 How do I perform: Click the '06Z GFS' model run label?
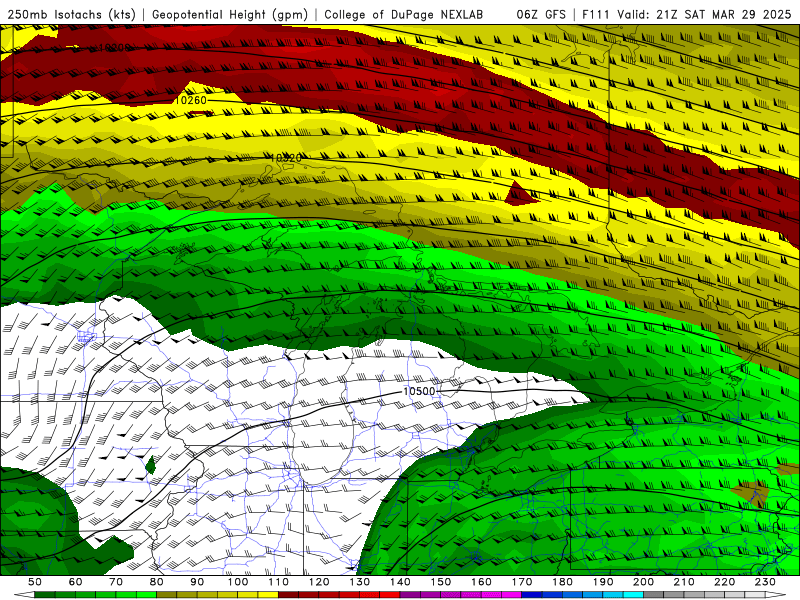541,15
